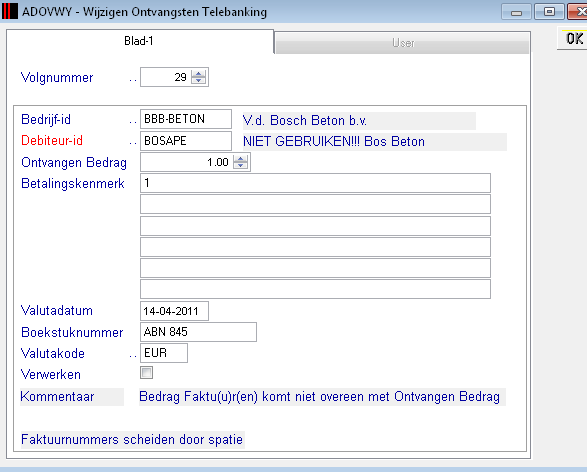Click the red-striped application icon in title bar
This screenshot has width=587, height=472.
pos(10,11)
